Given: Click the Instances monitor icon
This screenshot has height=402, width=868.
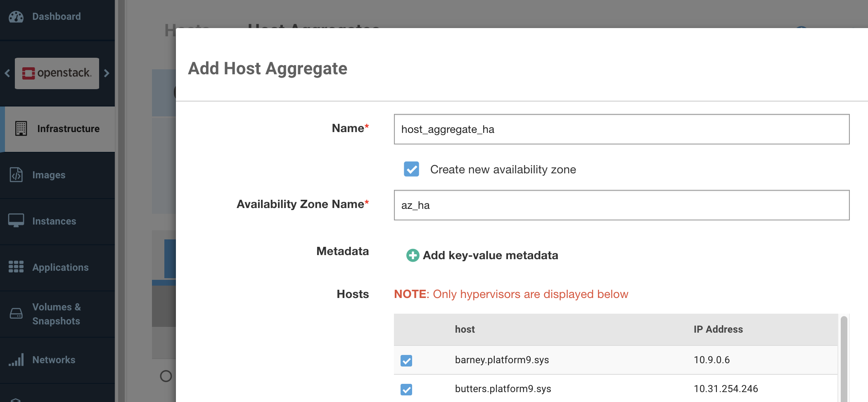Looking at the screenshot, I should (16, 221).
